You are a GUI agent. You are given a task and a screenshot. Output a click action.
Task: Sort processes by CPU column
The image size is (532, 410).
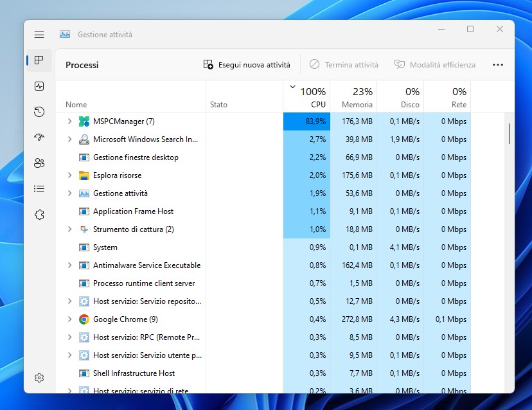[306, 97]
